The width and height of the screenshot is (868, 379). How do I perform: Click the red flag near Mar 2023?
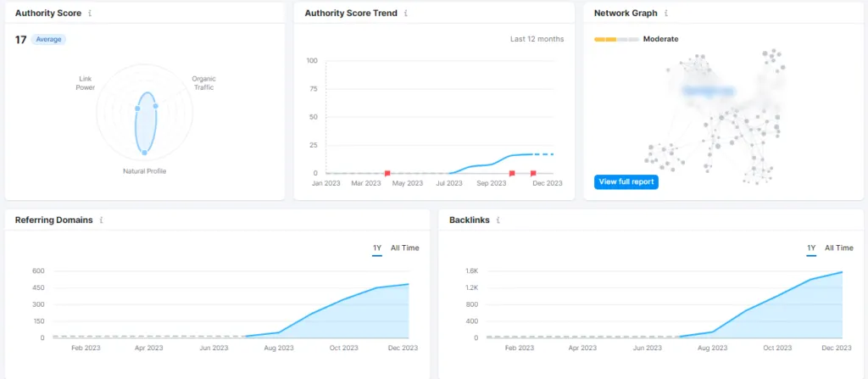click(x=387, y=174)
